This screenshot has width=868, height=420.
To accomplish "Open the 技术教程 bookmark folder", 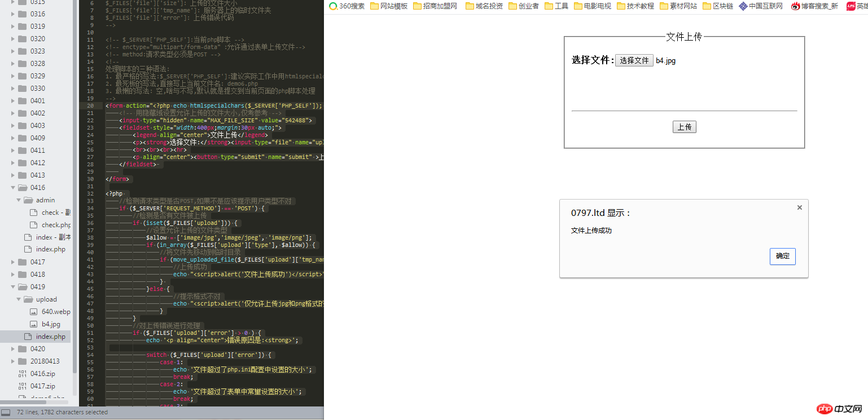I will coord(635,6).
